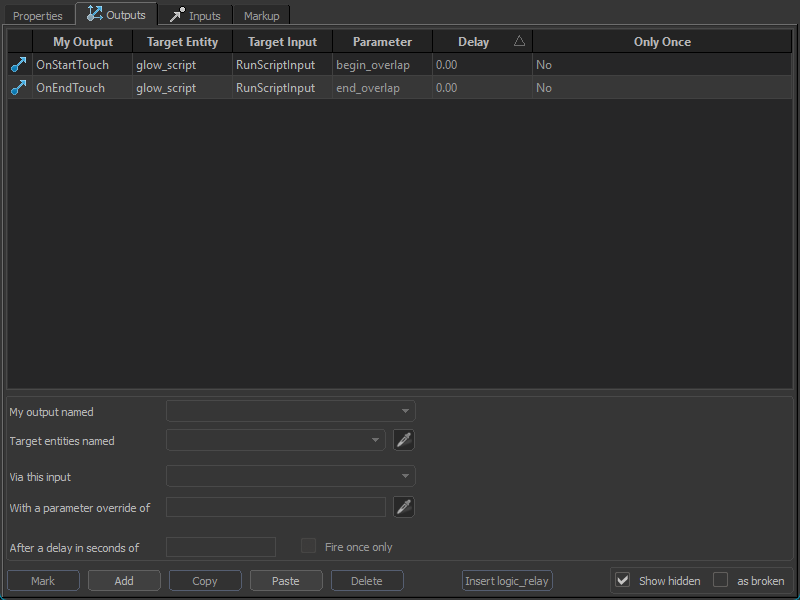Viewport: 800px width, 600px height.
Task: Open the My output named dropdown
Action: [x=290, y=411]
